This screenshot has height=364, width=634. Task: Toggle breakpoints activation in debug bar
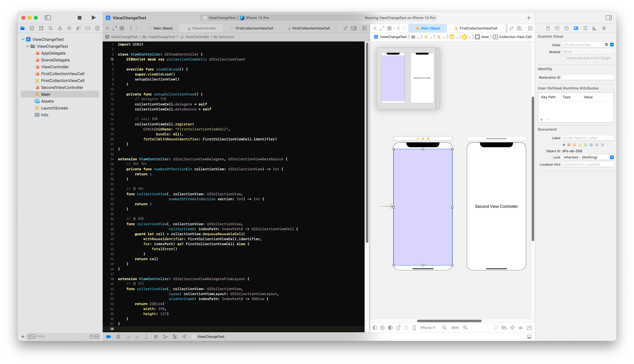pyautogui.click(x=108, y=337)
